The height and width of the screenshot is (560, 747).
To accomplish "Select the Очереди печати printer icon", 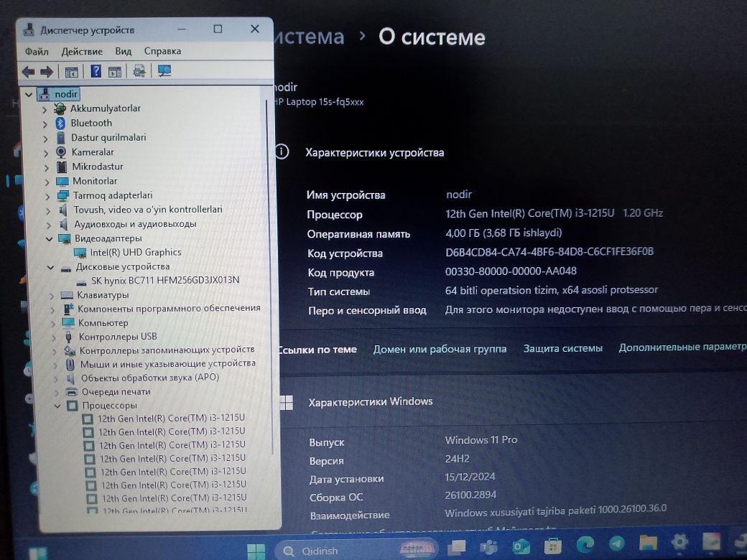I will point(71,392).
